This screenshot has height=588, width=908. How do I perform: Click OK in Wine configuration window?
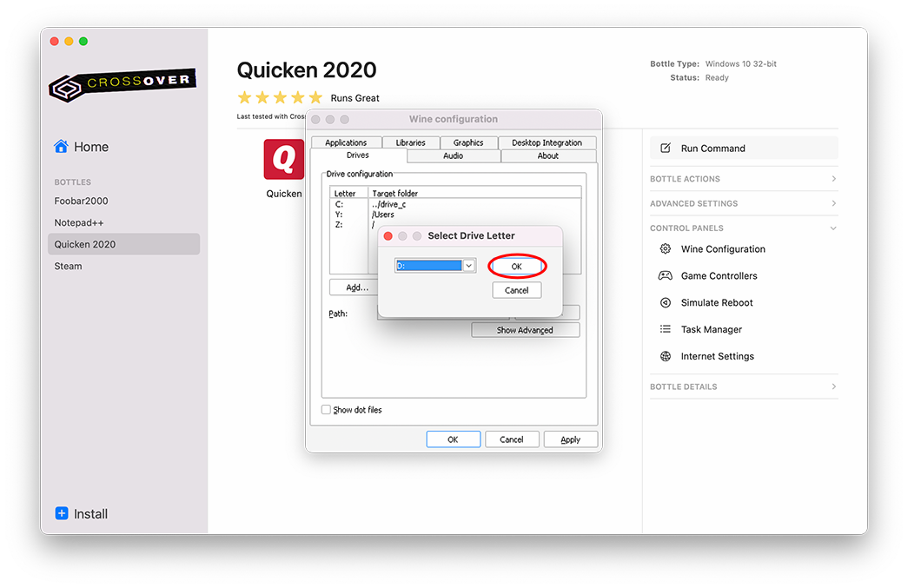[x=453, y=439]
